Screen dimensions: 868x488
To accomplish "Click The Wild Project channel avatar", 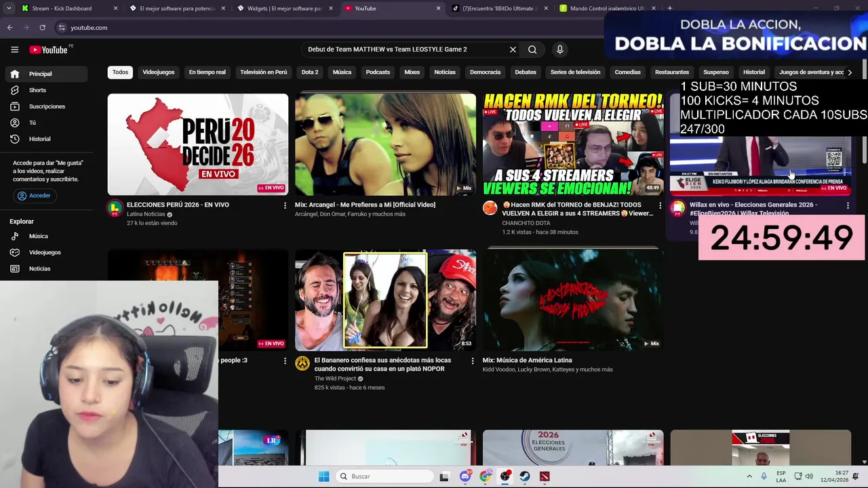I will tap(302, 364).
